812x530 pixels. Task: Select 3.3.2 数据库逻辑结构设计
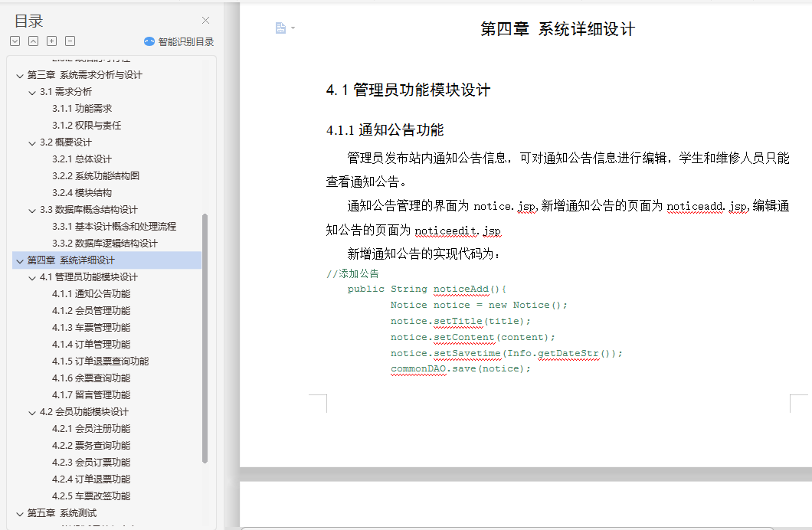tap(105, 243)
